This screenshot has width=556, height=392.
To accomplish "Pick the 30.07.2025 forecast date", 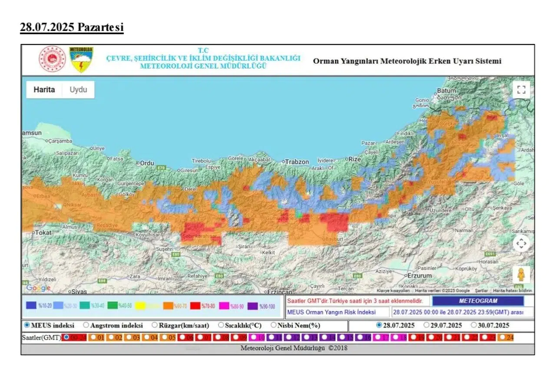I will [x=474, y=325].
